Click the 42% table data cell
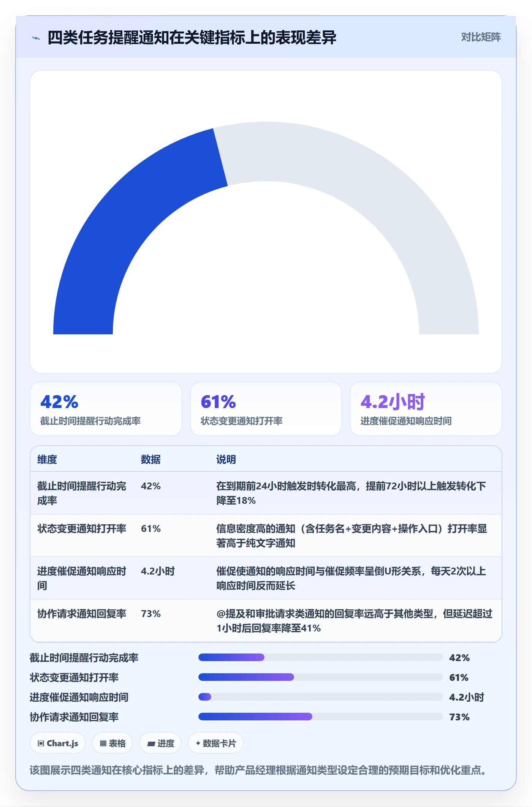The width and height of the screenshot is (532, 807). [151, 486]
